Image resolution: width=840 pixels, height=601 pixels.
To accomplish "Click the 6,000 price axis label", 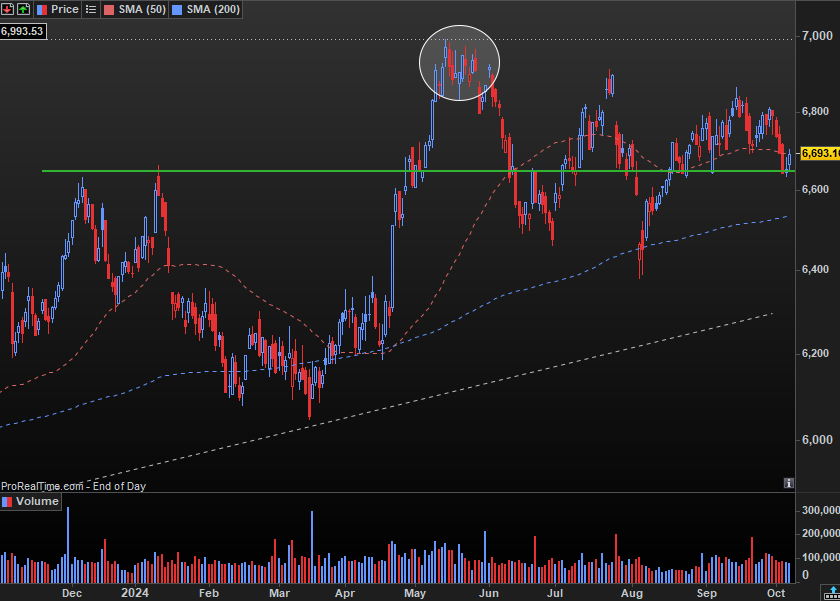I will coord(817,440).
